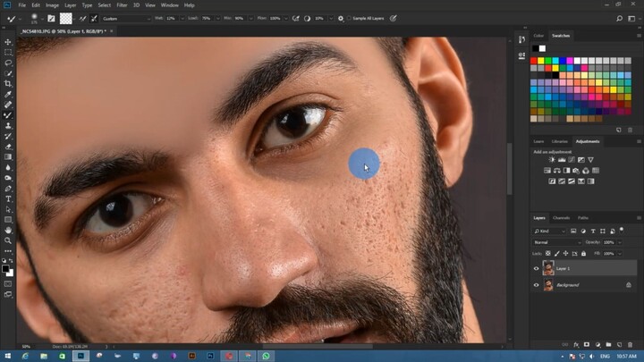Image resolution: width=644 pixels, height=362 pixels.
Task: Toggle visibility of the Background layer
Action: tap(537, 285)
